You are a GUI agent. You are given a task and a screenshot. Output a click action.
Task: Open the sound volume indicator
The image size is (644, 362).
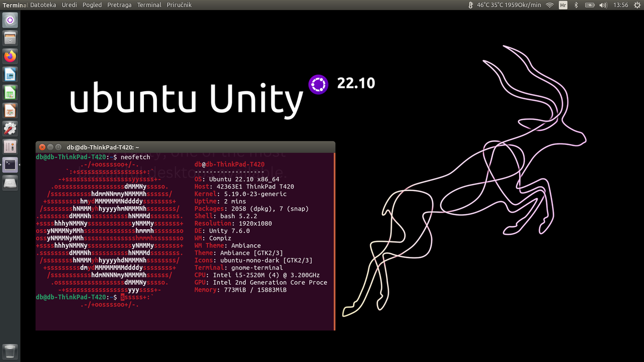[x=603, y=5]
